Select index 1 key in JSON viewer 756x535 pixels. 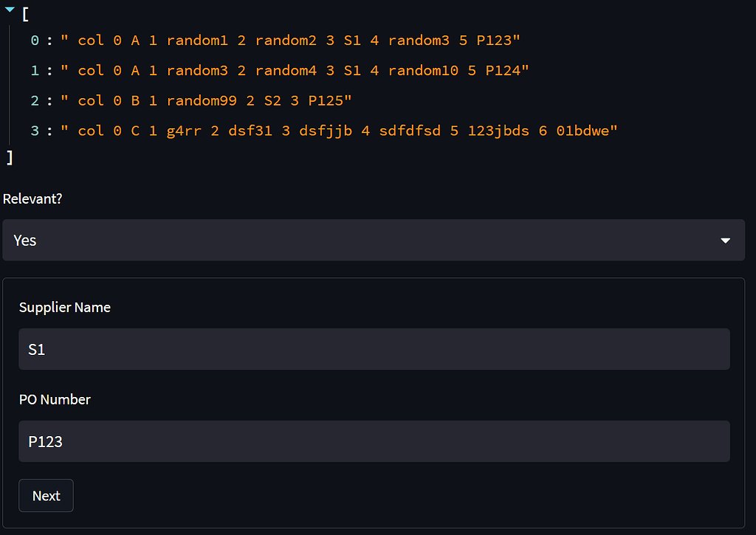pyautogui.click(x=35, y=71)
